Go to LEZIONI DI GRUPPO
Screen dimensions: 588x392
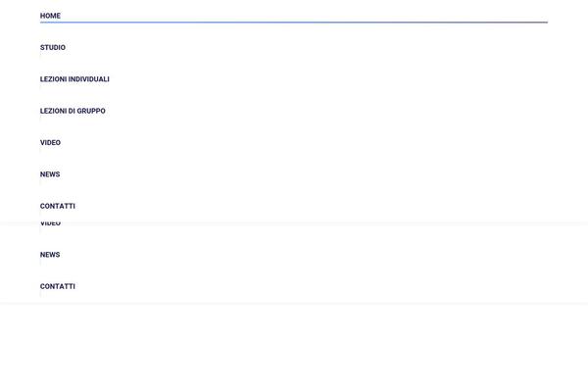[73, 111]
